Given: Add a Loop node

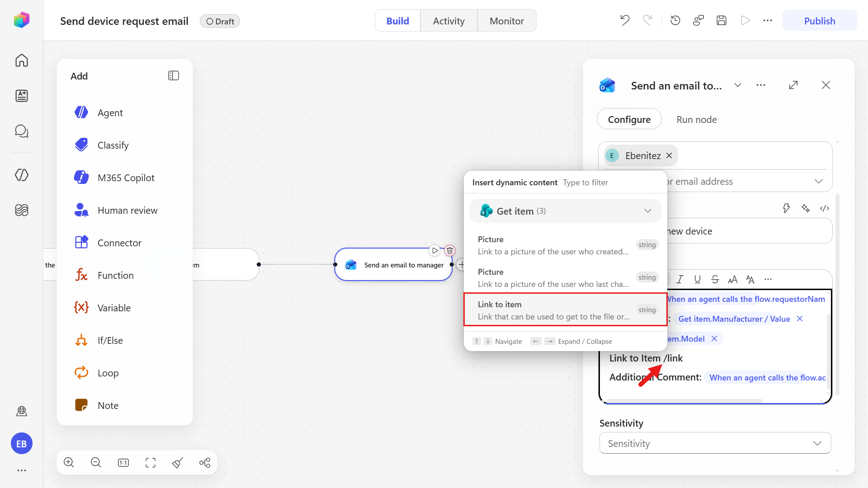Looking at the screenshot, I should [x=125, y=373].
